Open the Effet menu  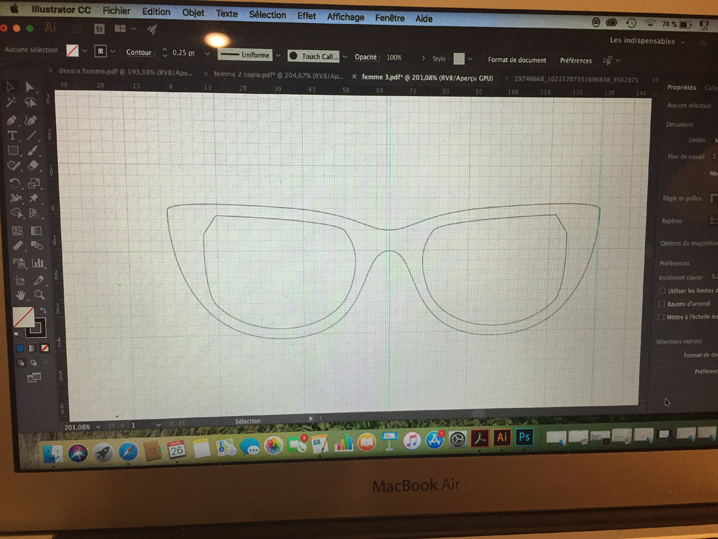[306, 16]
